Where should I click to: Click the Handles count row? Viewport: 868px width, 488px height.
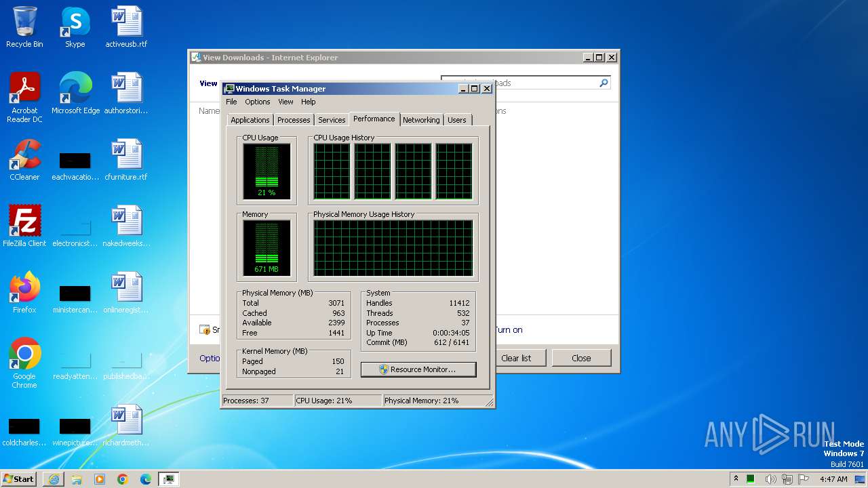418,303
